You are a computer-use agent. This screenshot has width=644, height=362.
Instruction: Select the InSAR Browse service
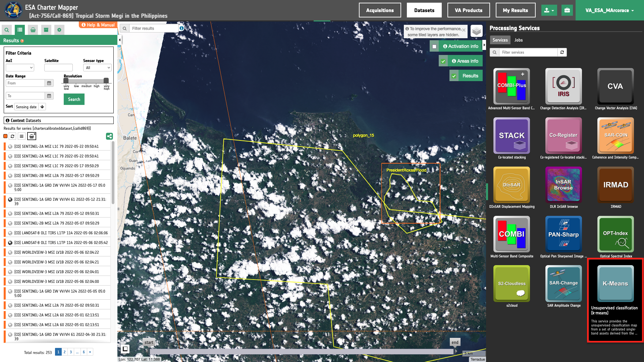(563, 185)
